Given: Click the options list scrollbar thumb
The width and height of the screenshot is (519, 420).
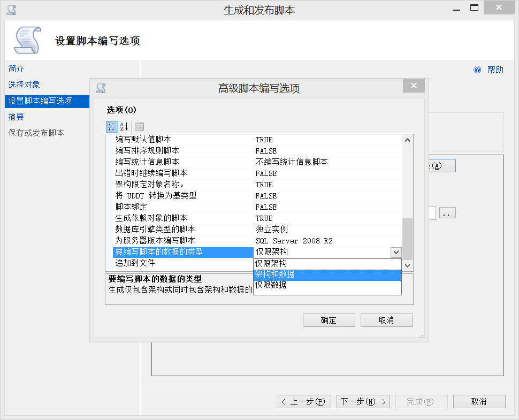Looking at the screenshot, I should [x=408, y=239].
